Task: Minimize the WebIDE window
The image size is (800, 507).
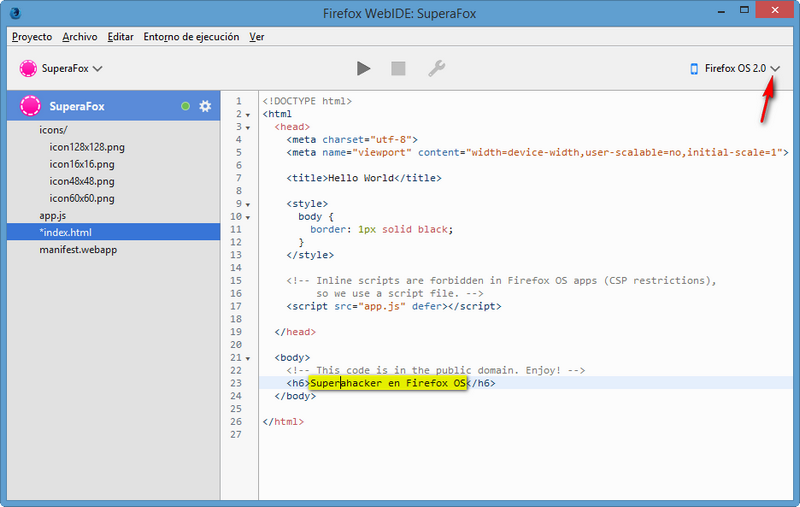Action: (721, 11)
